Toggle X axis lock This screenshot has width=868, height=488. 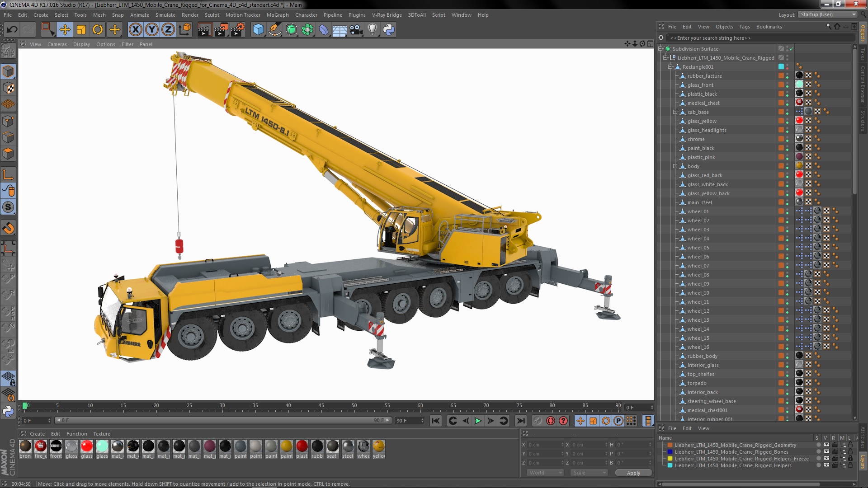135,30
